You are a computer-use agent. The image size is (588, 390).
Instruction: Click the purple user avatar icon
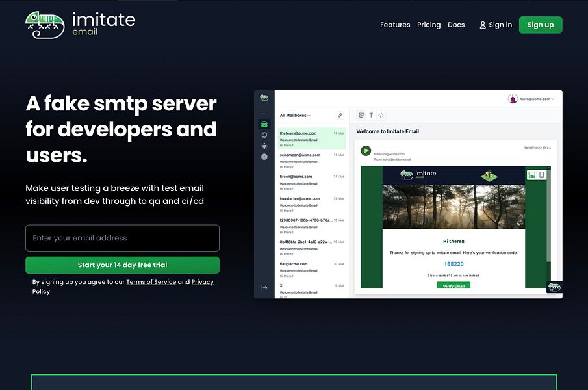[513, 99]
